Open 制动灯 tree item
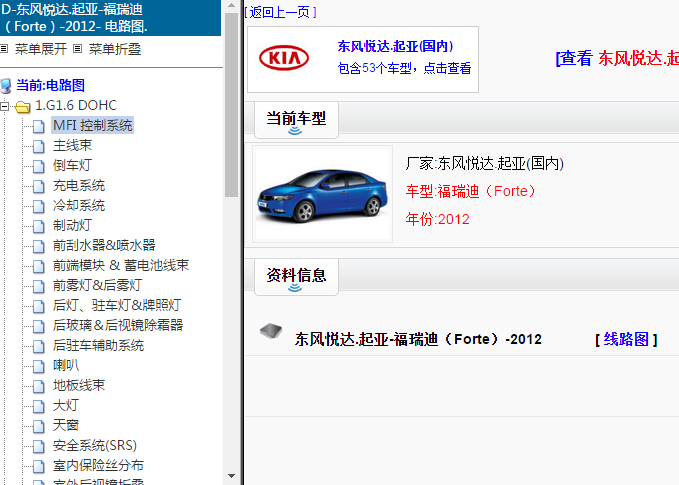The image size is (679, 485). 72,226
